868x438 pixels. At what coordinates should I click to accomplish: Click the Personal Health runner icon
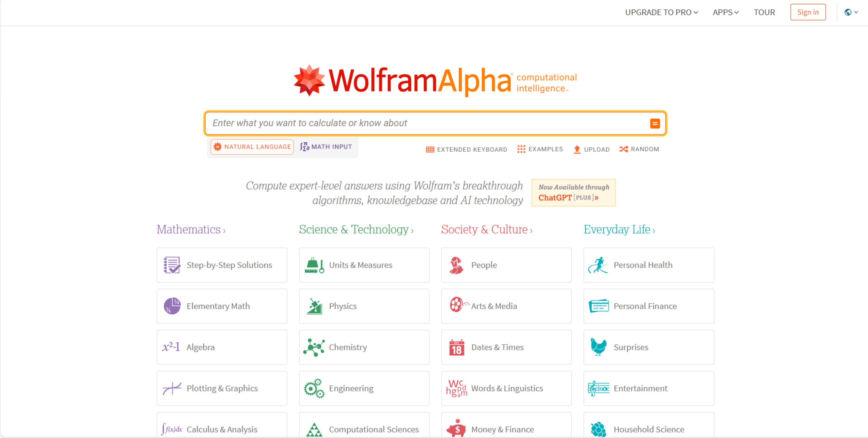click(x=598, y=265)
